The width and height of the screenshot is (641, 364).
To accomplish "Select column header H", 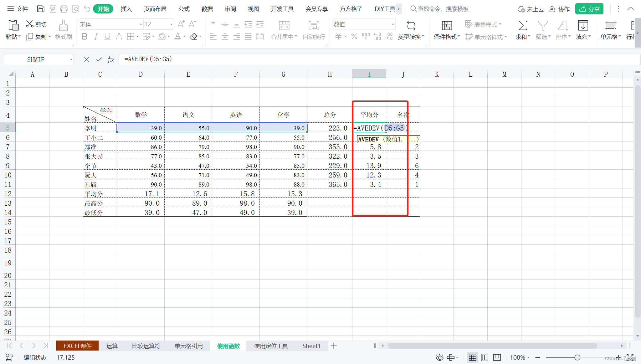I will (330, 74).
